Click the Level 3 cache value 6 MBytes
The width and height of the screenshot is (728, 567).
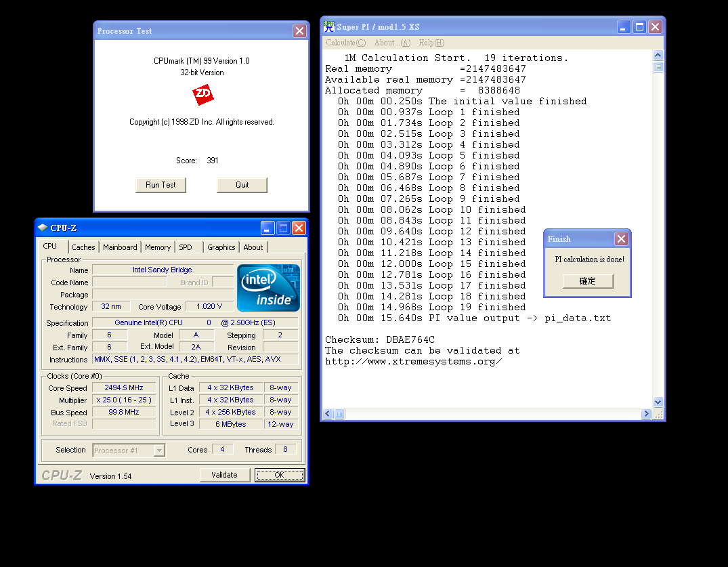pos(231,424)
